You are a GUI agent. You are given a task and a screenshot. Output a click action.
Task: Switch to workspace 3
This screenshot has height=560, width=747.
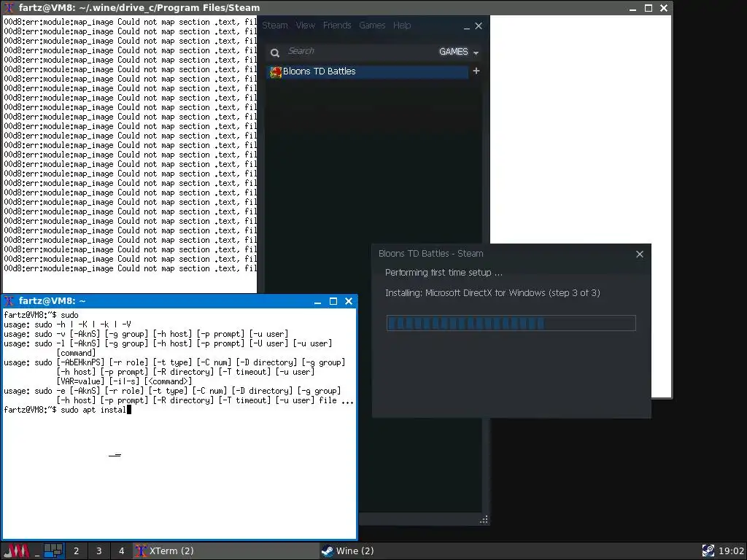coord(99,551)
